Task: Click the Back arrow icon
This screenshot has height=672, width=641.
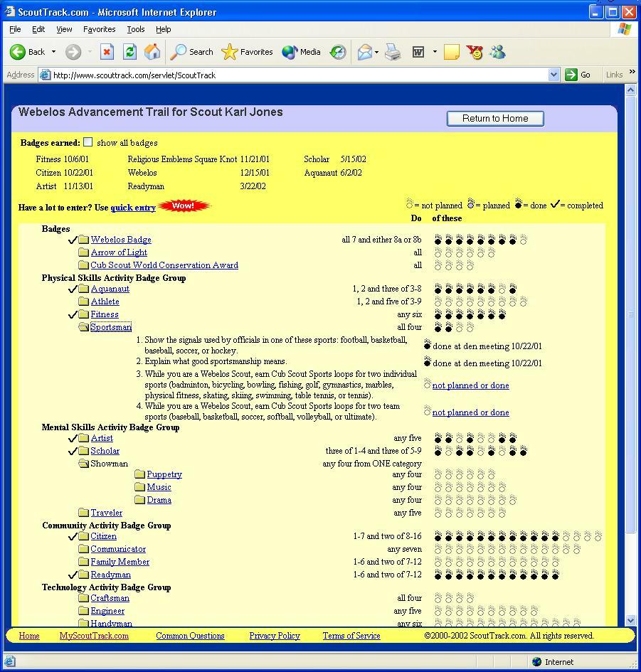Action: pos(18,52)
